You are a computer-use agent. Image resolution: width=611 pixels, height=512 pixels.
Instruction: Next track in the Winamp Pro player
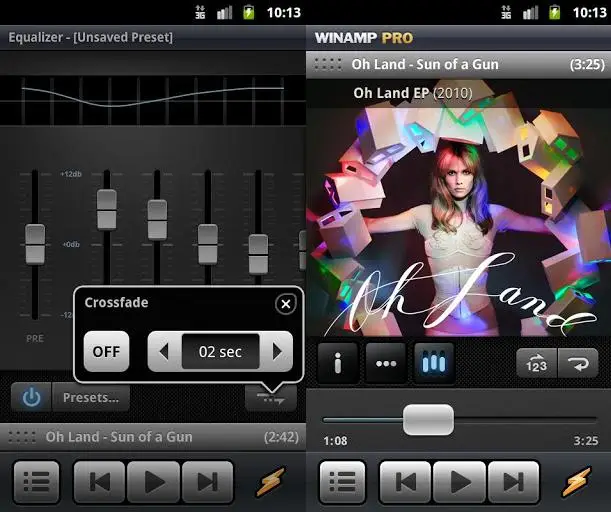[513, 482]
